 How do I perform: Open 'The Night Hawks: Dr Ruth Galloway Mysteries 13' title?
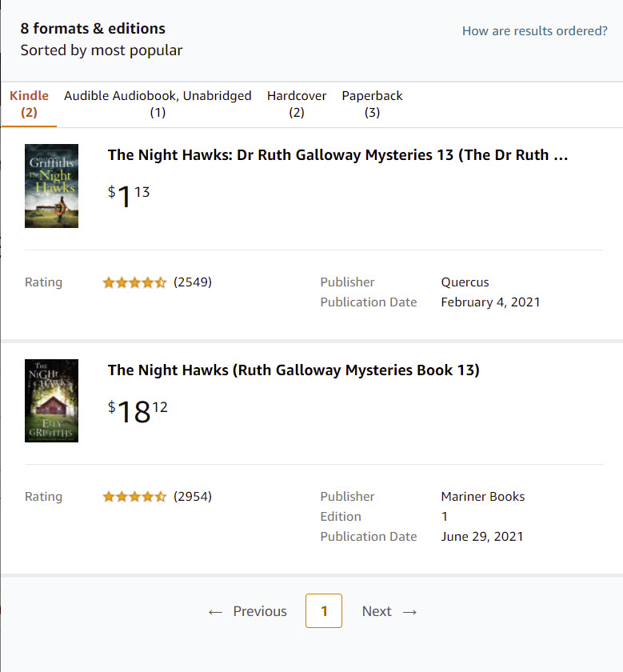coord(337,155)
